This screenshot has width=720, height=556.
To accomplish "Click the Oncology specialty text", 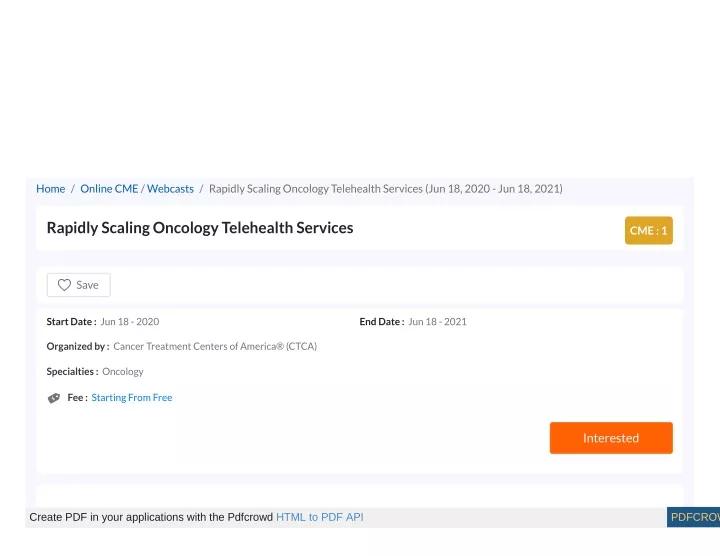I will click(x=123, y=372).
